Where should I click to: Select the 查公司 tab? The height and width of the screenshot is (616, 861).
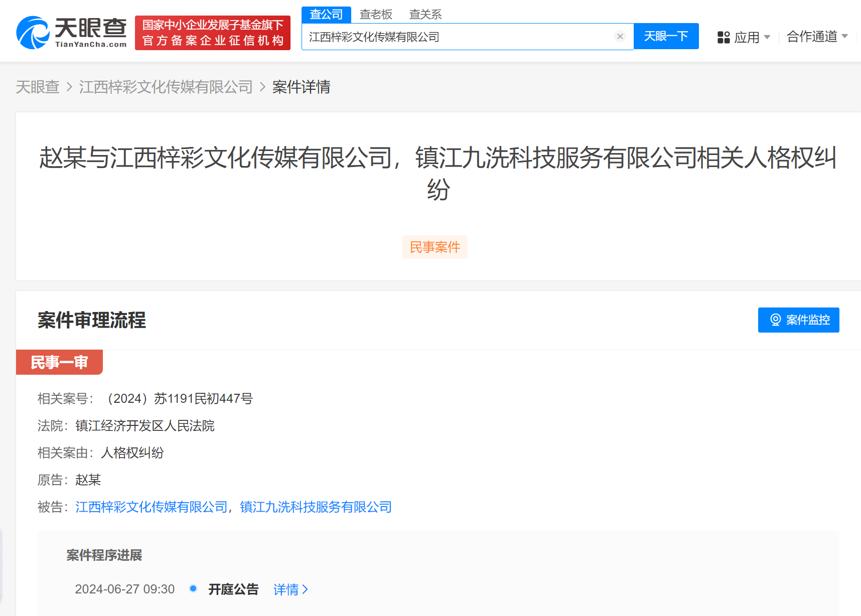[326, 14]
